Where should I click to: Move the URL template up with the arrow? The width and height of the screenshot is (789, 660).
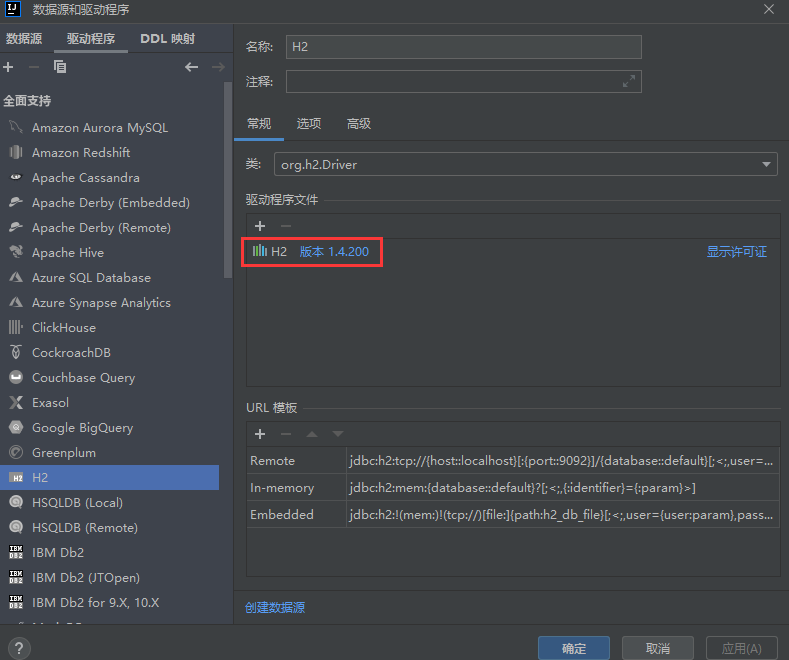click(312, 434)
